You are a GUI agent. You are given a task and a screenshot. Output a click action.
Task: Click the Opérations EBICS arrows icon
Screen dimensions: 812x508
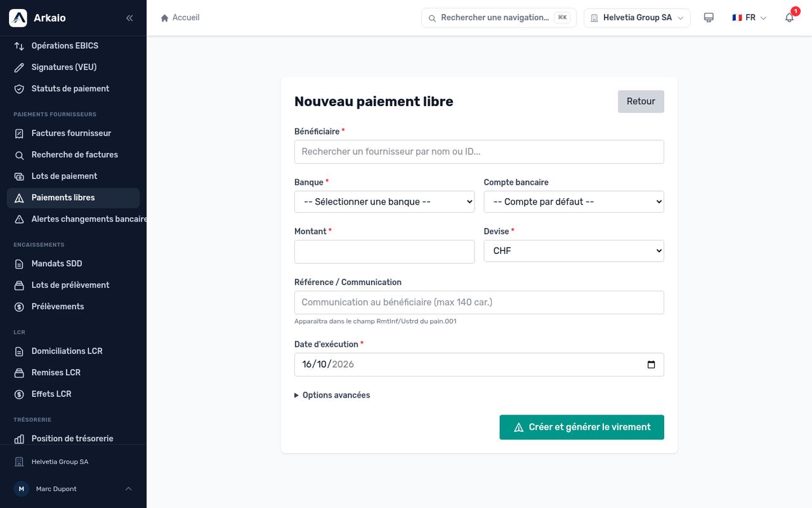[x=19, y=46]
